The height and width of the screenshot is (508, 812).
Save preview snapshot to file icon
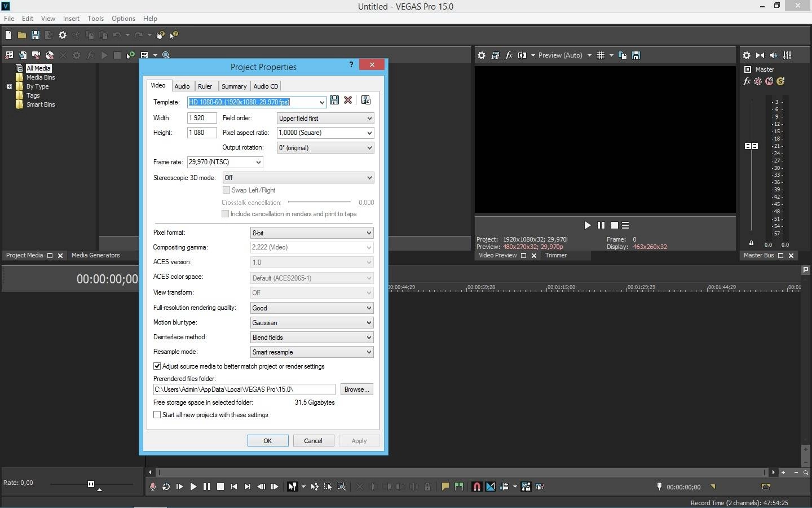(636, 55)
